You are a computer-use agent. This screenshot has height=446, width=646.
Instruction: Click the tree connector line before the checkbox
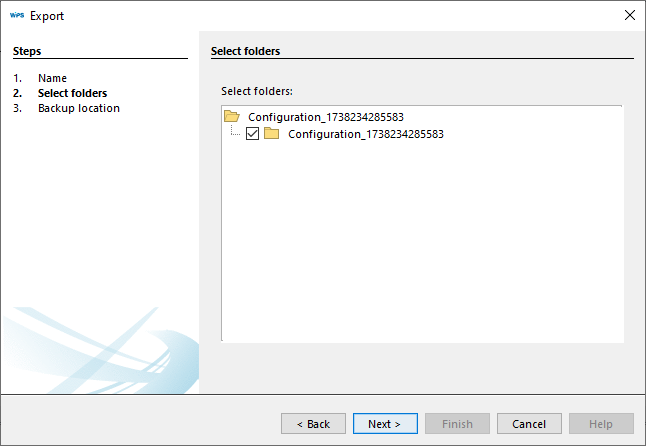235,133
